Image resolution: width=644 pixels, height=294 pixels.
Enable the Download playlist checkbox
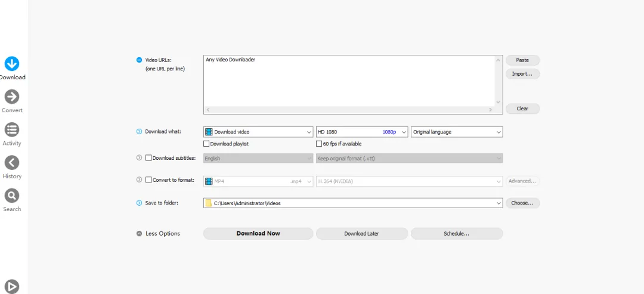206,144
